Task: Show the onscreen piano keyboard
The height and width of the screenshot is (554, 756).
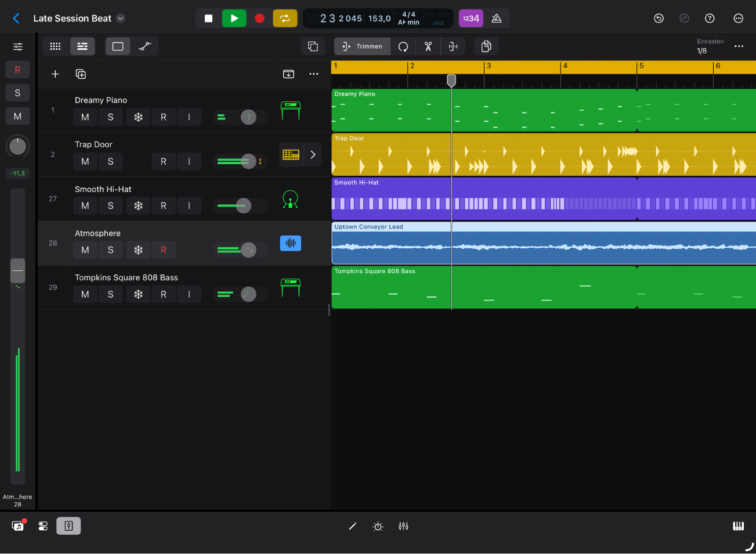Action: click(x=737, y=526)
